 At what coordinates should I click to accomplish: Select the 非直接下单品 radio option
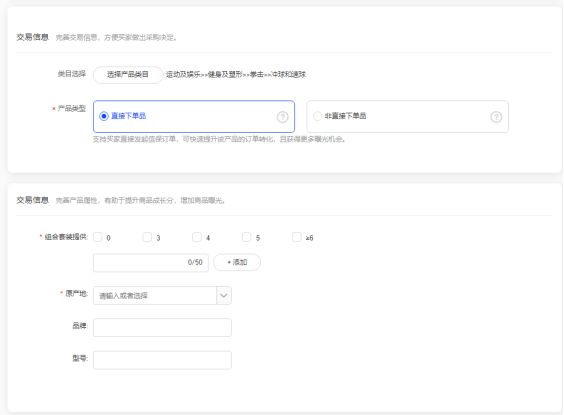point(317,116)
